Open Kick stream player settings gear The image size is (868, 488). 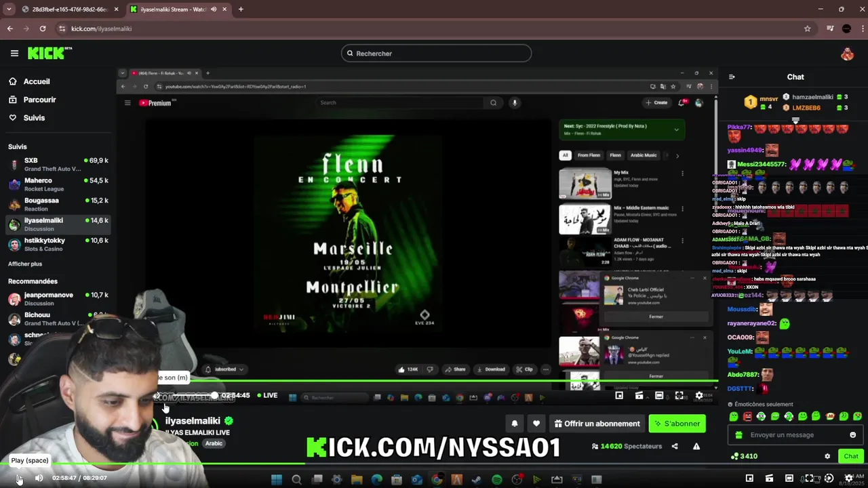[x=699, y=395]
